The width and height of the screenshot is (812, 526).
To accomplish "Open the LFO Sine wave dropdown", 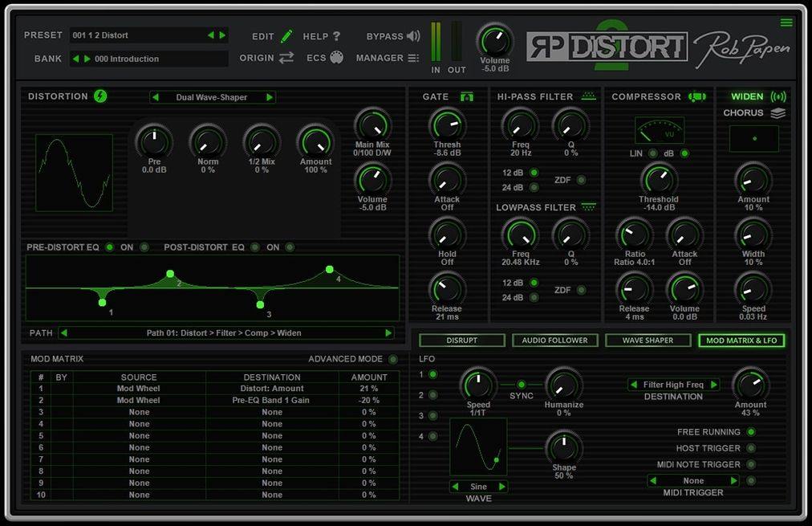I will tap(478, 486).
